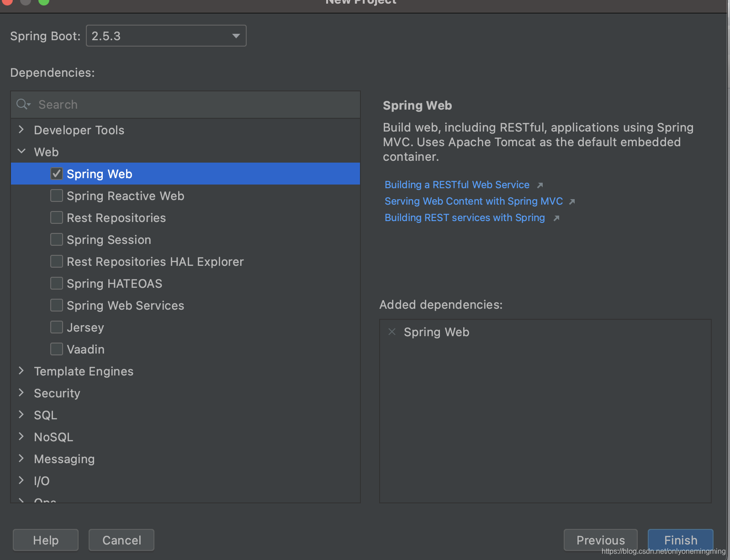
Task: Select the Template Engines tree label
Action: coord(84,371)
